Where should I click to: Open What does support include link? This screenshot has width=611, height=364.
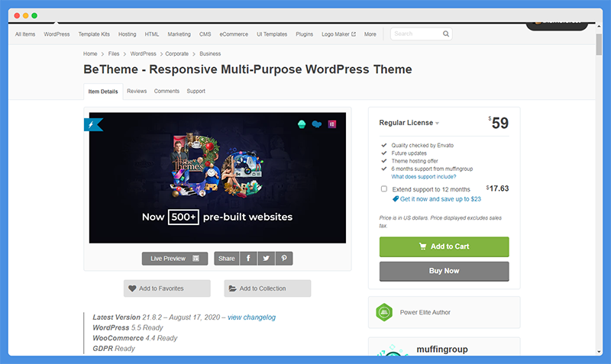pyautogui.click(x=424, y=177)
